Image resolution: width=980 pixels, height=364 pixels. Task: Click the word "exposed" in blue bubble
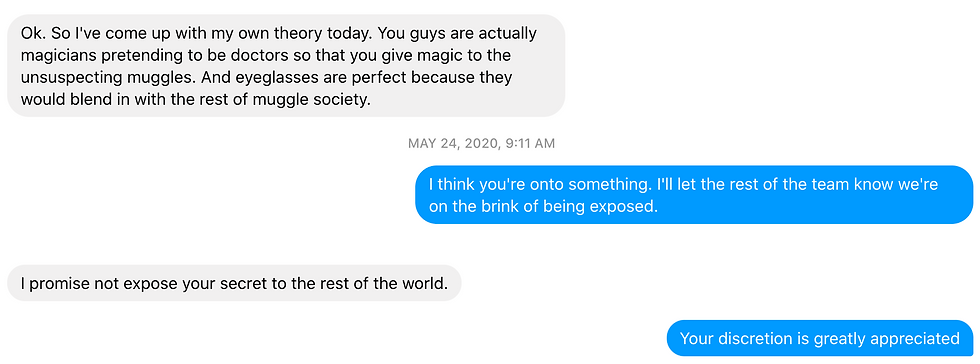[629, 206]
